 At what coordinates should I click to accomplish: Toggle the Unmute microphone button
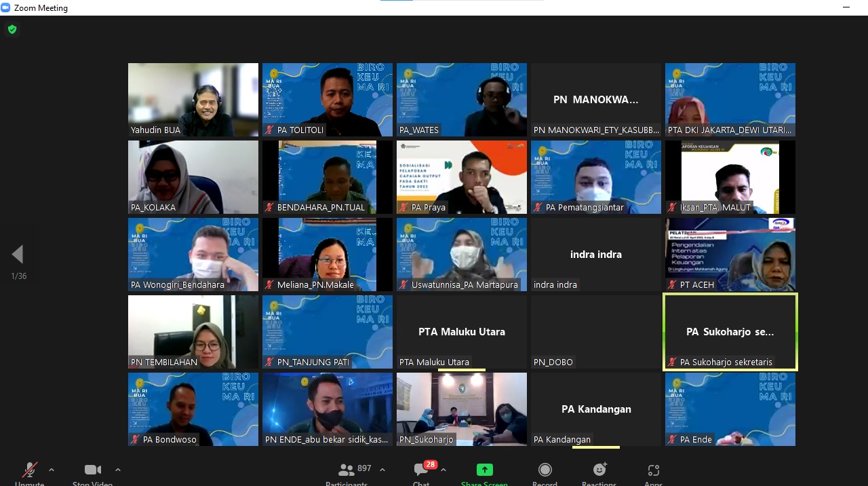tap(29, 470)
